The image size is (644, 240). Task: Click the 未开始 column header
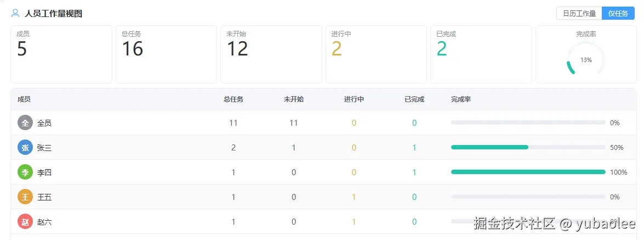[x=294, y=99]
